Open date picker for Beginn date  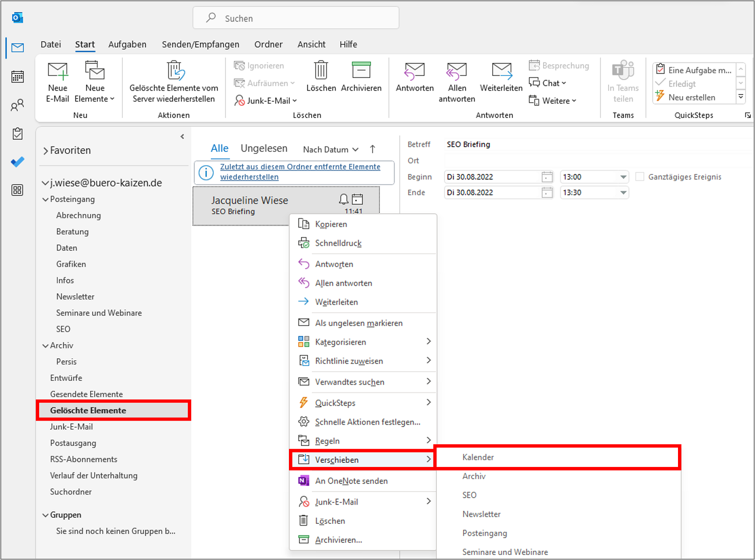click(x=547, y=177)
